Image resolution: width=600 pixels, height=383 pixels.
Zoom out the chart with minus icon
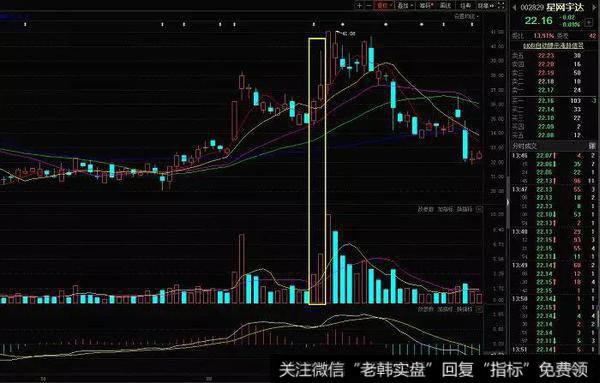[368, 5]
